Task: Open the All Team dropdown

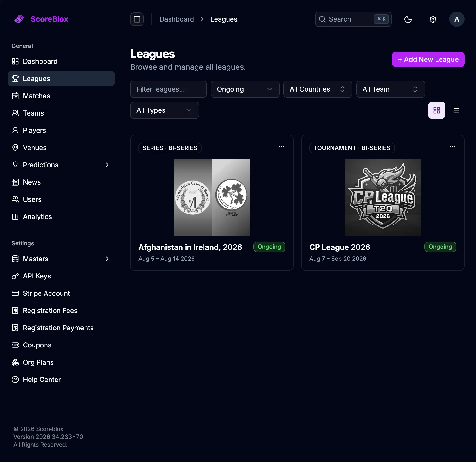Action: click(391, 89)
